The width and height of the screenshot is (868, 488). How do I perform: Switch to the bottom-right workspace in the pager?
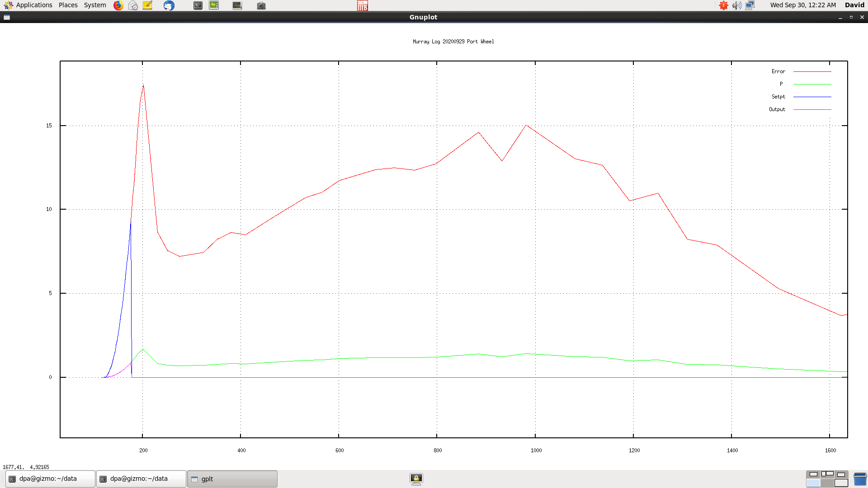(841, 483)
